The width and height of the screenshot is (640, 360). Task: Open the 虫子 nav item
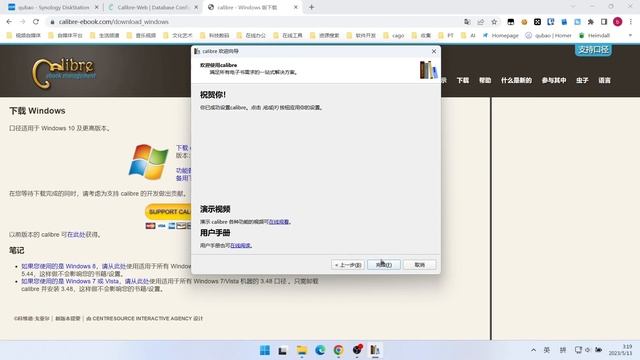582,80
